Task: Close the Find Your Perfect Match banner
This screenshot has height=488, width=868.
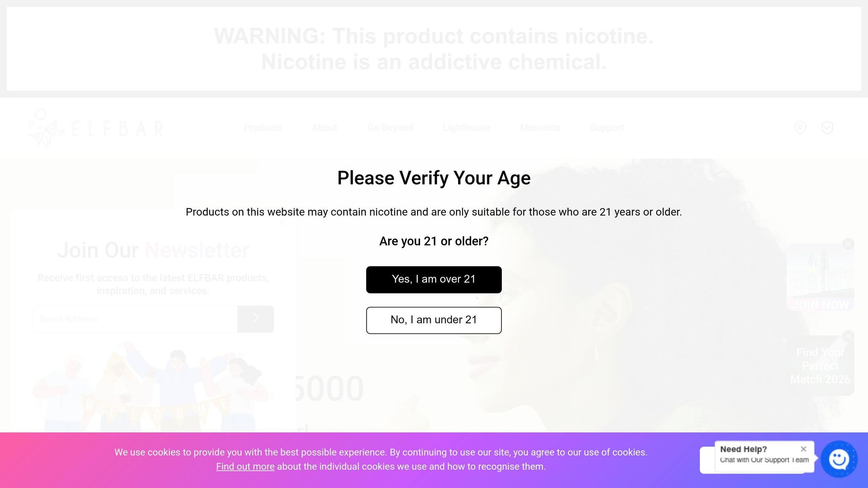Action: [x=848, y=336]
